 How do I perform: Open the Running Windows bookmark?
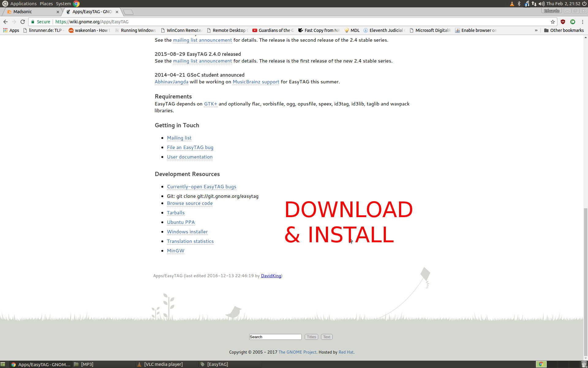click(x=135, y=30)
